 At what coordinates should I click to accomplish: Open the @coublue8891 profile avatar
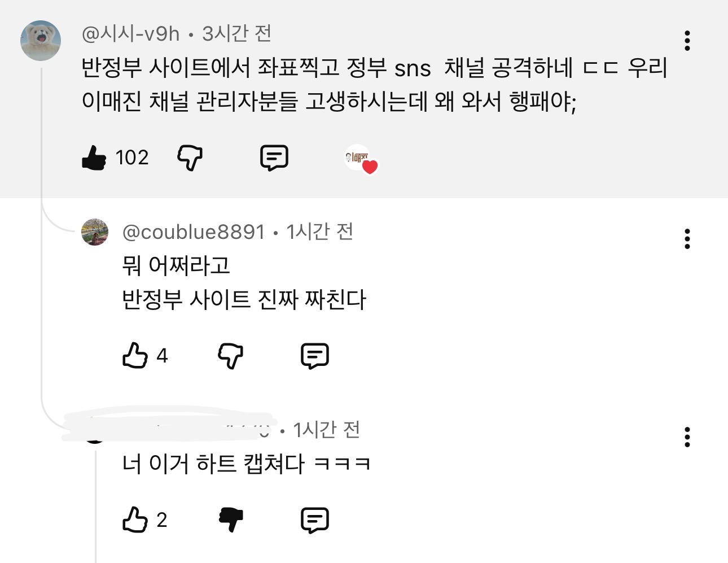point(95,232)
